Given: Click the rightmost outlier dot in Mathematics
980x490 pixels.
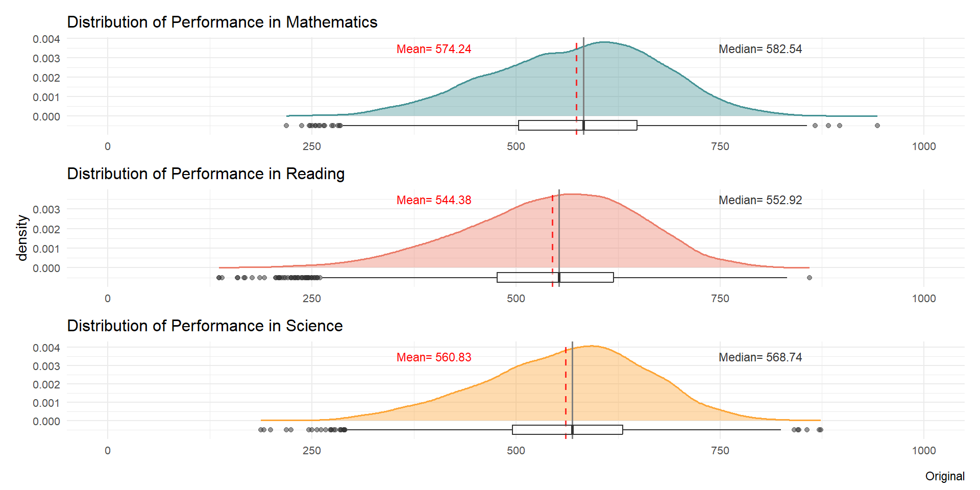Looking at the screenshot, I should pyautogui.click(x=877, y=126).
